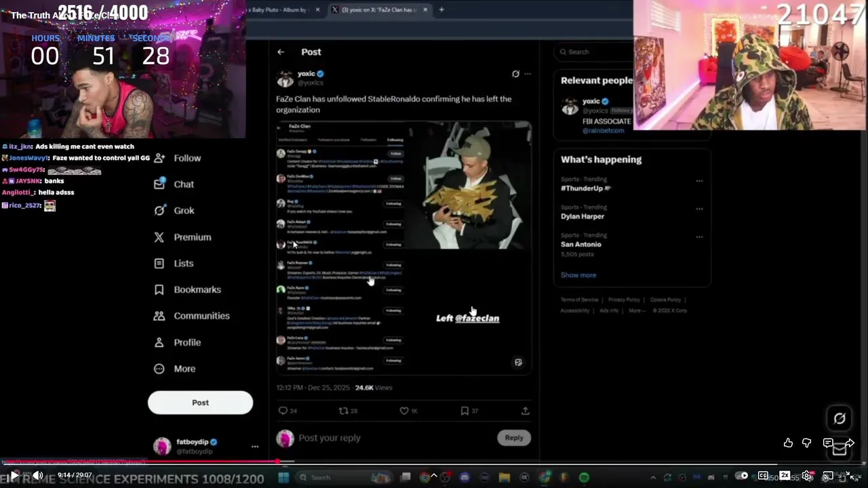The image size is (868, 488).
Task: Open Spotify from the taskbar
Action: (x=584, y=477)
